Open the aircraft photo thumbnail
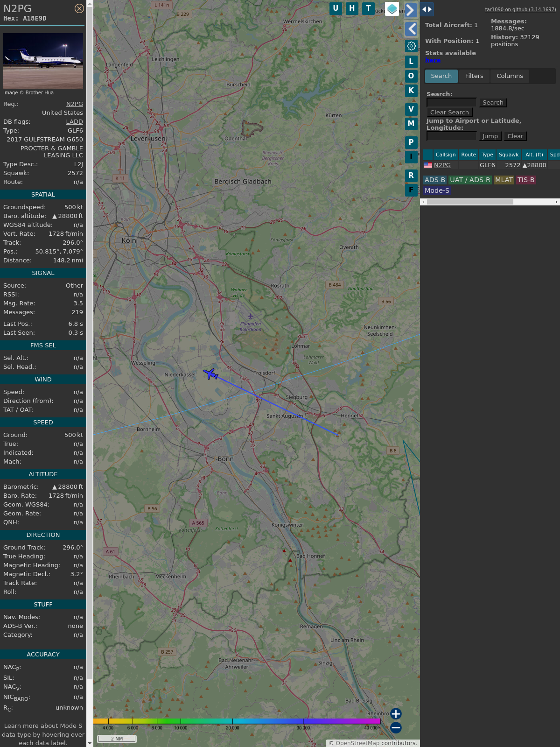This screenshot has width=560, height=747. [43, 61]
